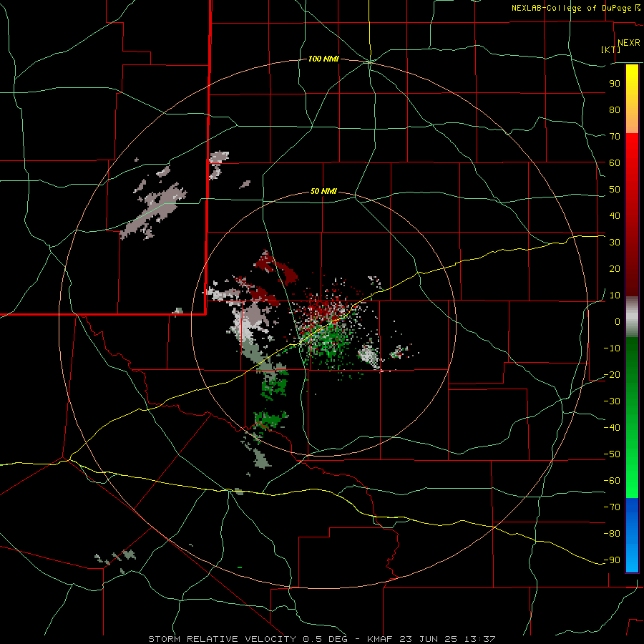Click the -70 value on velocity scale
Viewport: 644px width, 644px height.
[612, 507]
